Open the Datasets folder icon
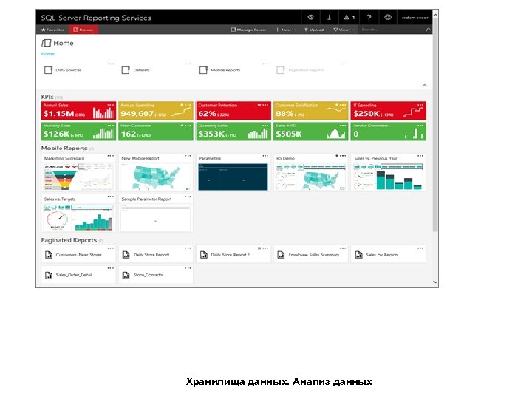The height and width of the screenshot is (399, 532). tap(126, 70)
